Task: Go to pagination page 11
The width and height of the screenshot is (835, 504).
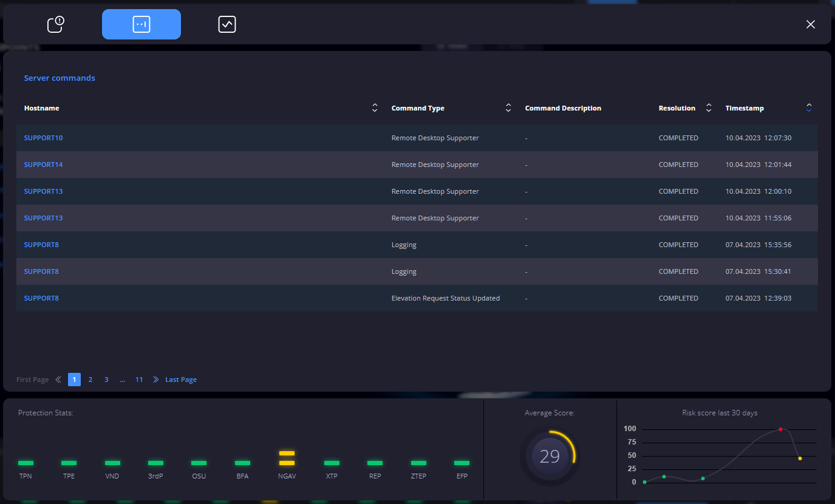Action: point(139,380)
